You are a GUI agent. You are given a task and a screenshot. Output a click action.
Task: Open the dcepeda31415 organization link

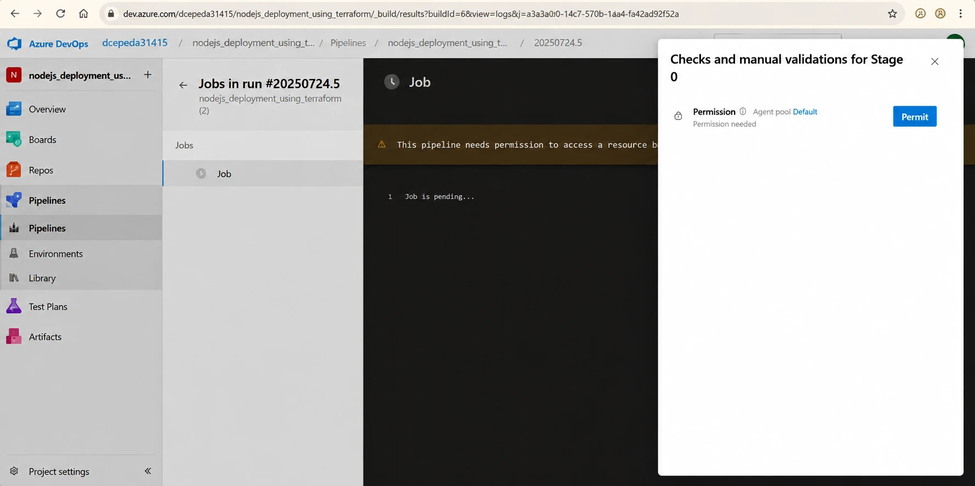(135, 43)
